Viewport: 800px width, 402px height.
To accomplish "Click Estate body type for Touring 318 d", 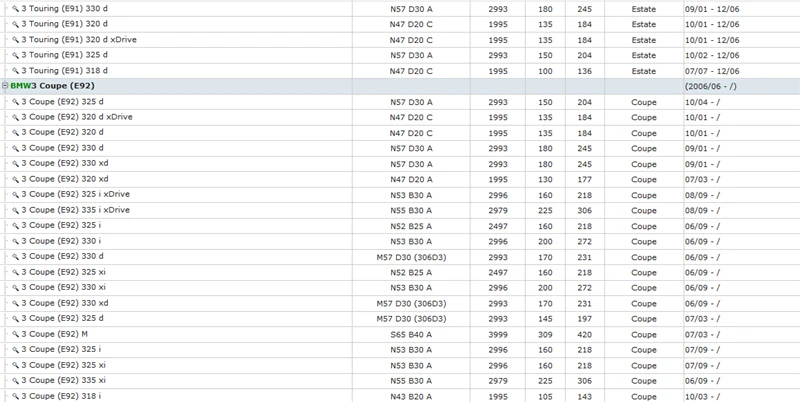I will (644, 71).
